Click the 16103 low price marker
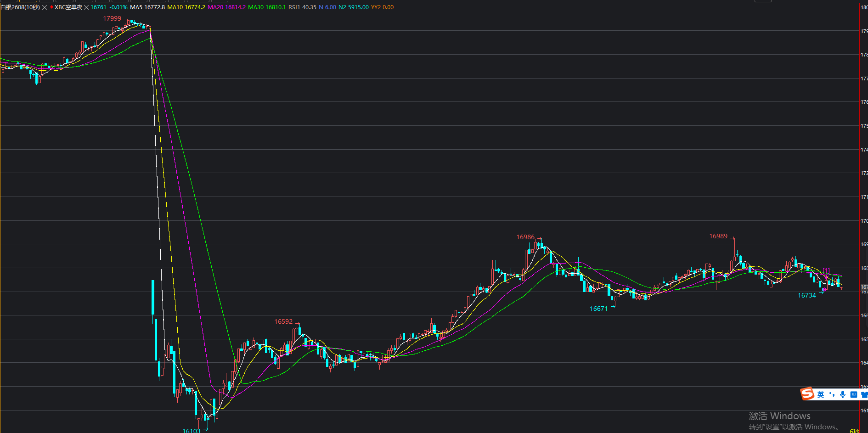Viewport: 868px width, 433px height. point(191,430)
